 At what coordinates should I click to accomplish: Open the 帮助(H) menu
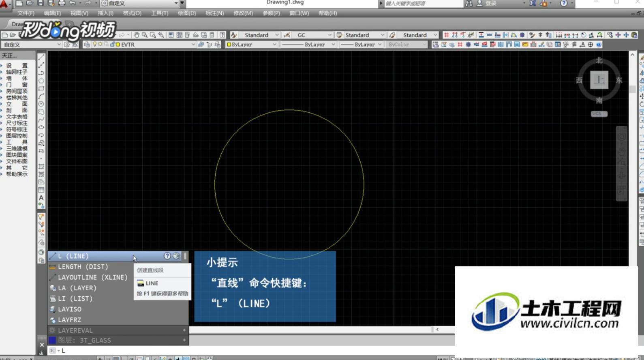[x=327, y=13]
